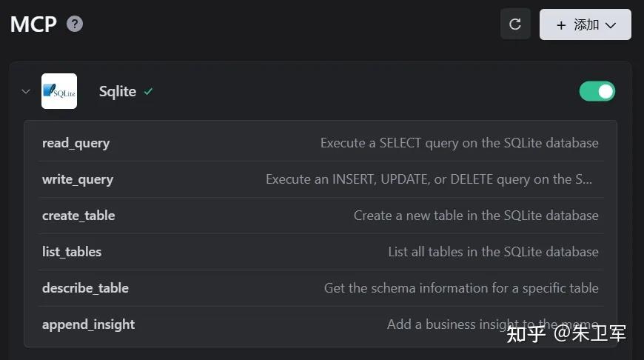Click the MCP help question mark icon
The height and width of the screenshot is (360, 644).
tap(75, 24)
